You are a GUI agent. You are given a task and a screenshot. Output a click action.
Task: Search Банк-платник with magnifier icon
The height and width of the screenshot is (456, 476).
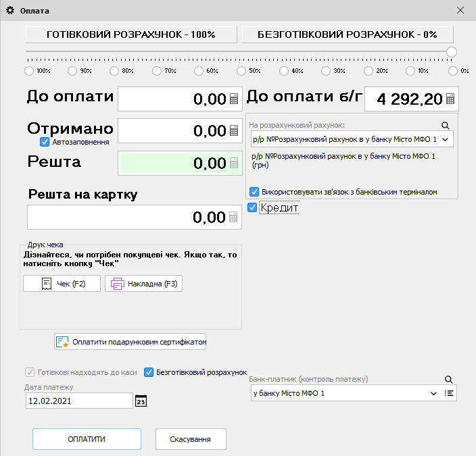click(449, 379)
